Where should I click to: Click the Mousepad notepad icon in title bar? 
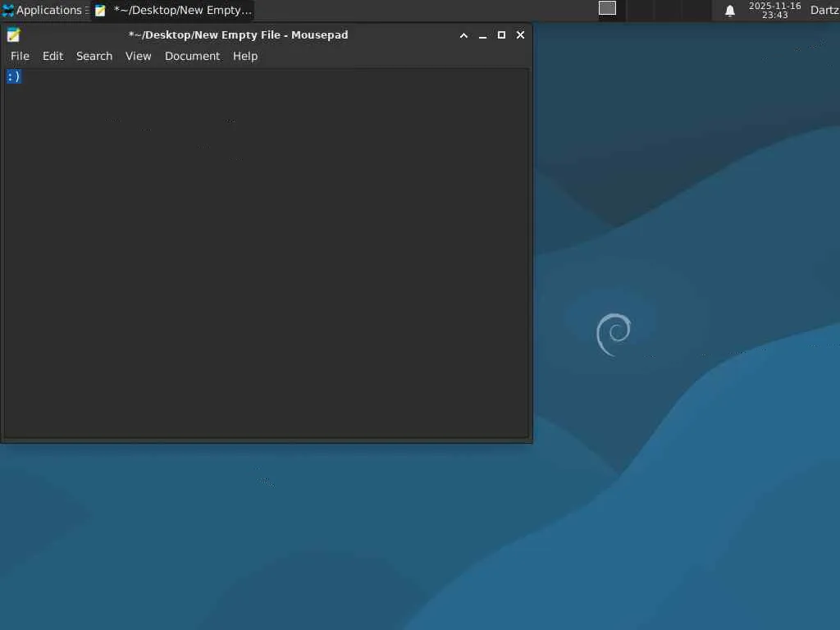coord(13,35)
